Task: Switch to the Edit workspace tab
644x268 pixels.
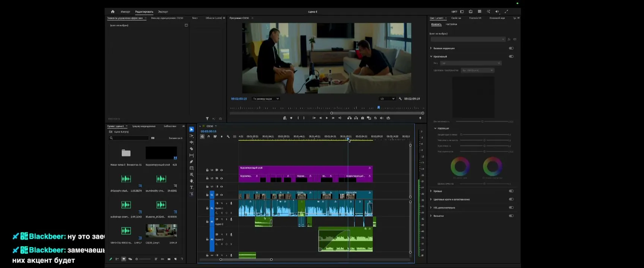Action: click(144, 12)
